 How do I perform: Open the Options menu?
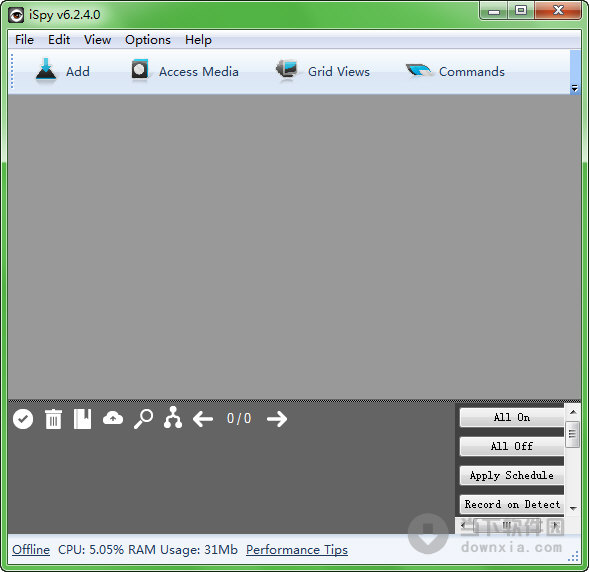[148, 40]
